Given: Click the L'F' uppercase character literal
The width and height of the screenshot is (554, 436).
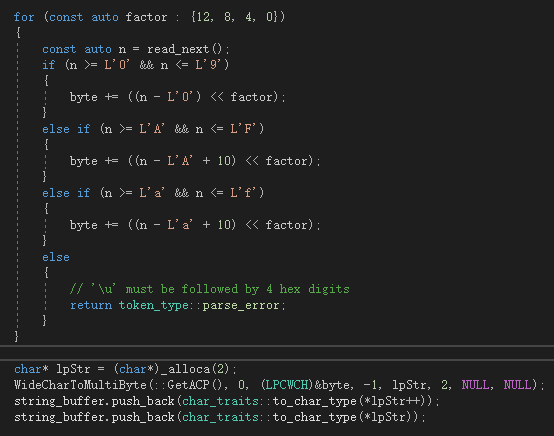Looking at the screenshot, I should pyautogui.click(x=243, y=129).
